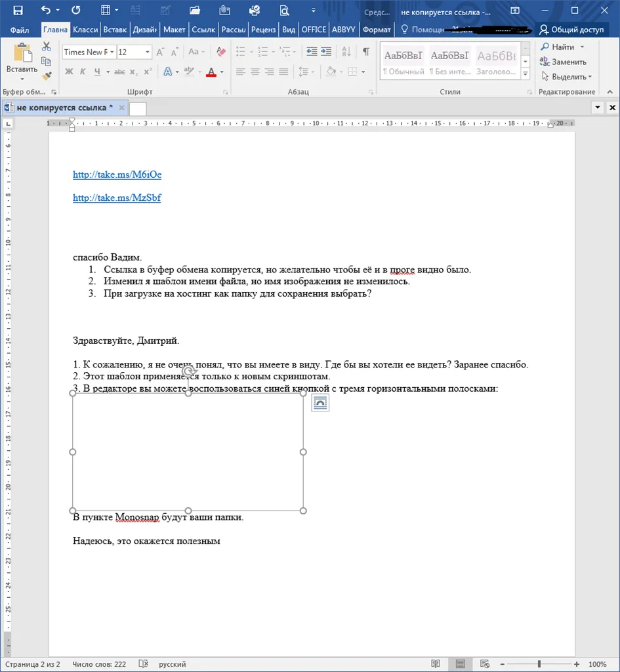Open the font name dropdown Times New Roman

click(112, 52)
